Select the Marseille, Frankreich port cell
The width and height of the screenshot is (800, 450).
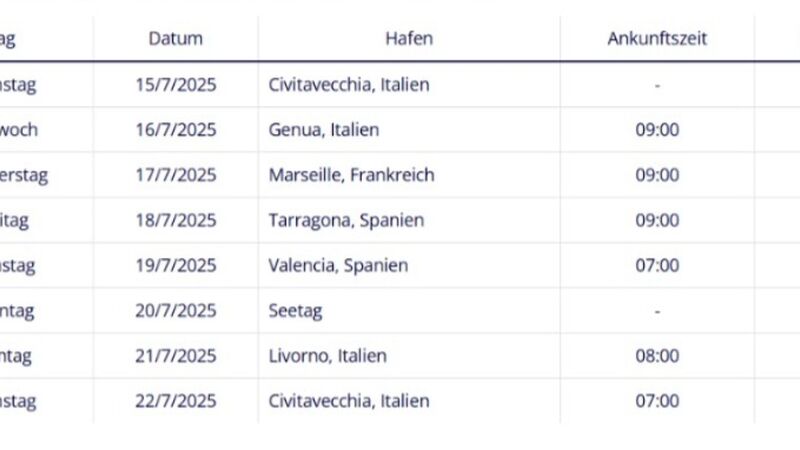(x=352, y=175)
